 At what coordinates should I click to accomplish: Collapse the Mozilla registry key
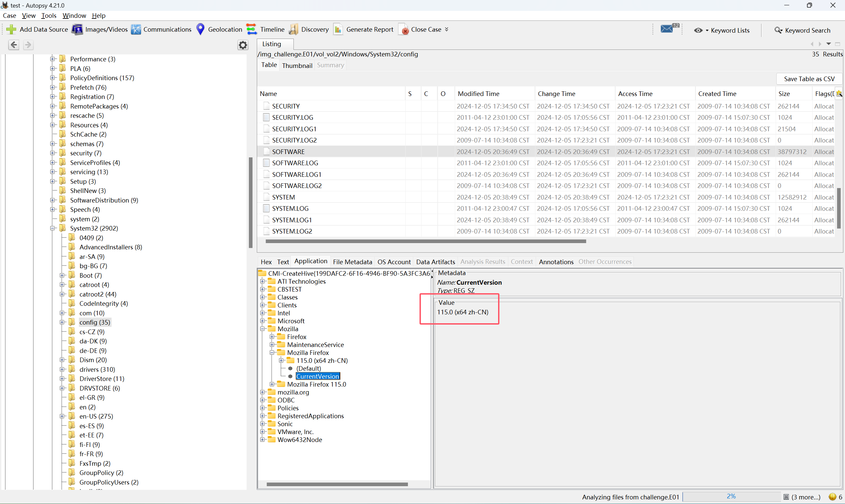262,329
